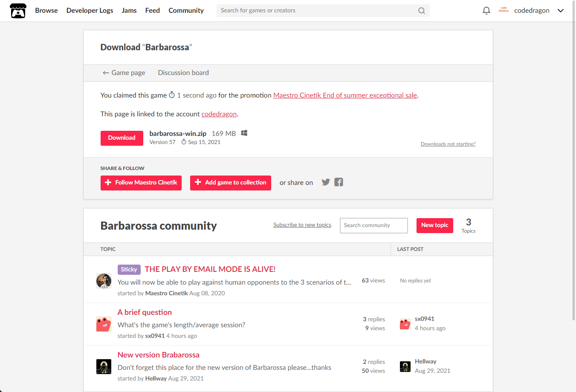Open the New version Brabarossa topic
Screen dimensions: 576x392
pos(159,355)
